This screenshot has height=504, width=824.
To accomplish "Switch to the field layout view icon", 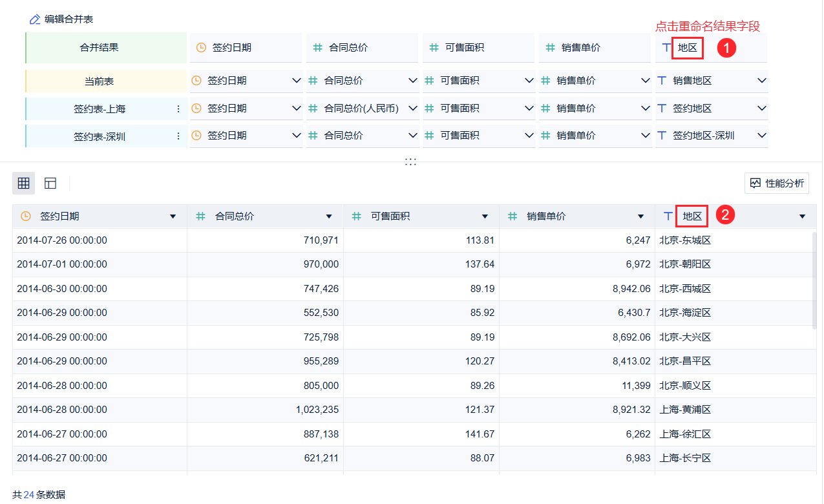I will point(50,184).
